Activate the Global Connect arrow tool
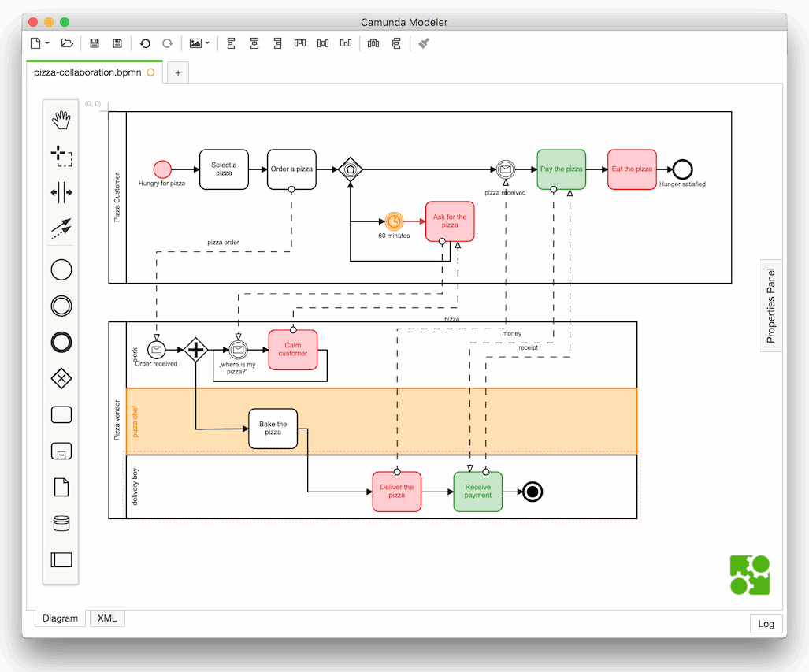809x672 pixels. coord(61,228)
